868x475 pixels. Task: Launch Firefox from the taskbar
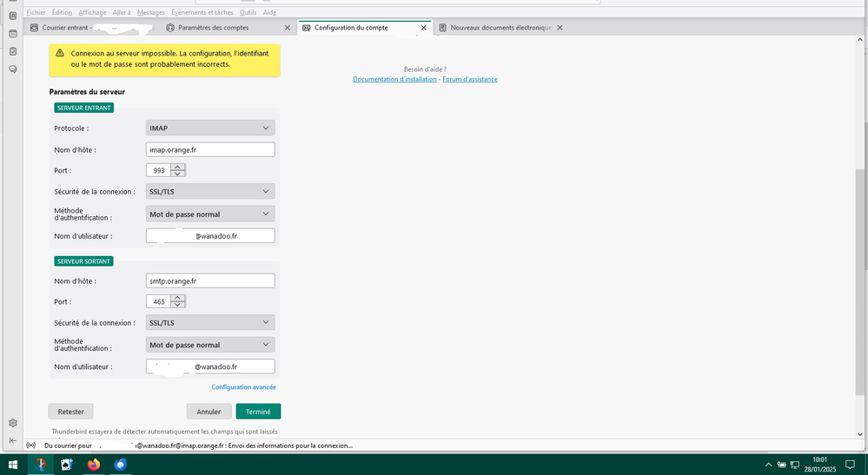(94, 465)
